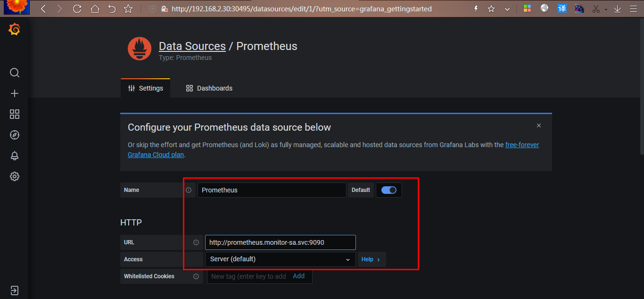The height and width of the screenshot is (299, 644).
Task: Click the Prometheus flame logo
Action: [140, 49]
